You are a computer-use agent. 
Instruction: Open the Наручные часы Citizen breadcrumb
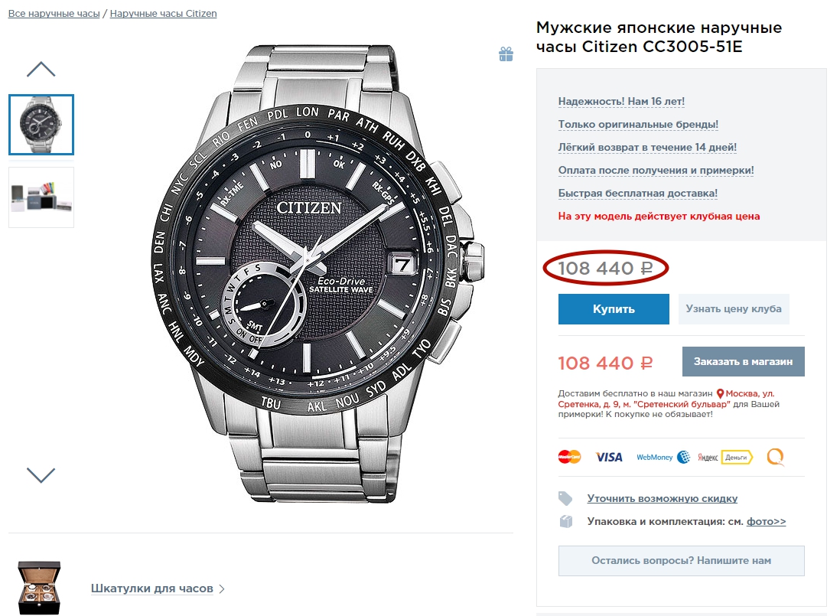(x=163, y=14)
